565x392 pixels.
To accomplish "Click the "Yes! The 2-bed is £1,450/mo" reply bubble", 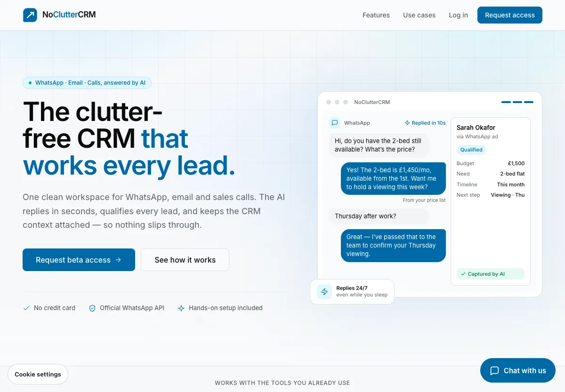I will [393, 178].
